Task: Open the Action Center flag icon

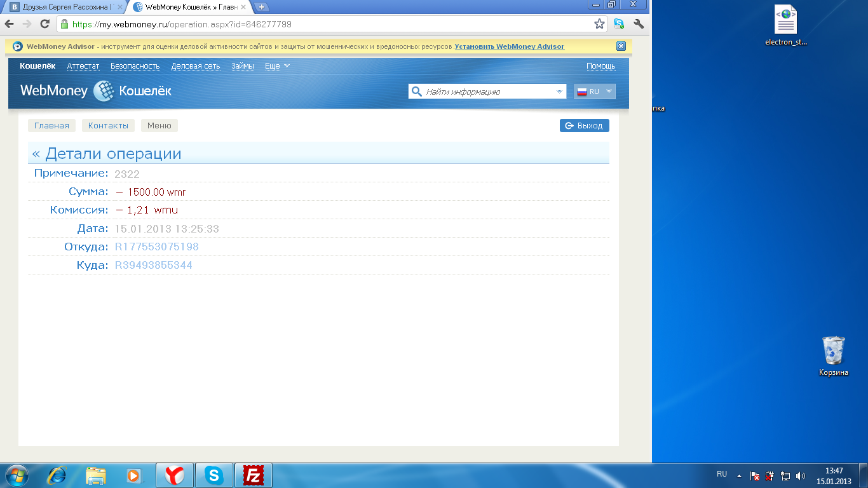Action: click(x=755, y=475)
